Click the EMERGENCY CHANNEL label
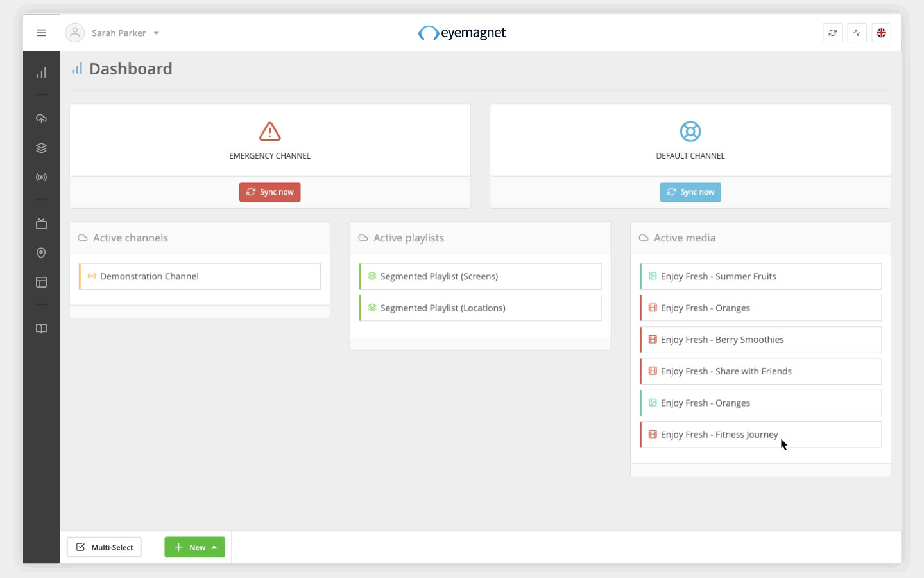 pyautogui.click(x=269, y=156)
